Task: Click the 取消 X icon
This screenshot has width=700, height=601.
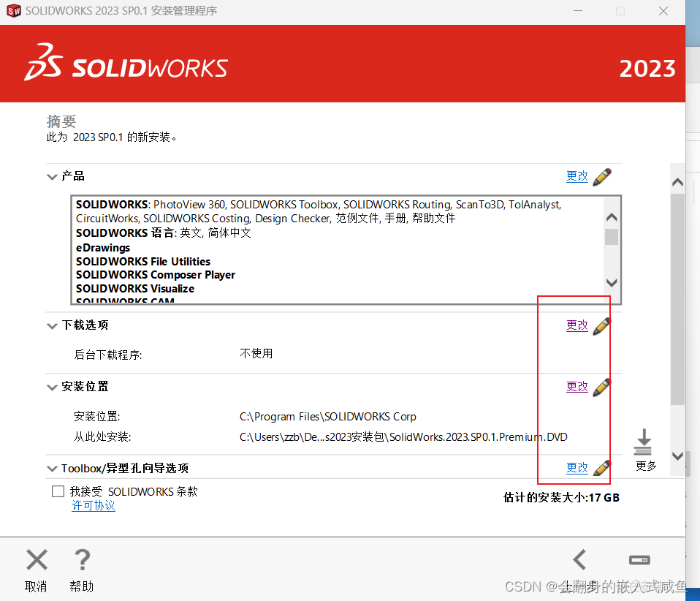Action: click(37, 559)
